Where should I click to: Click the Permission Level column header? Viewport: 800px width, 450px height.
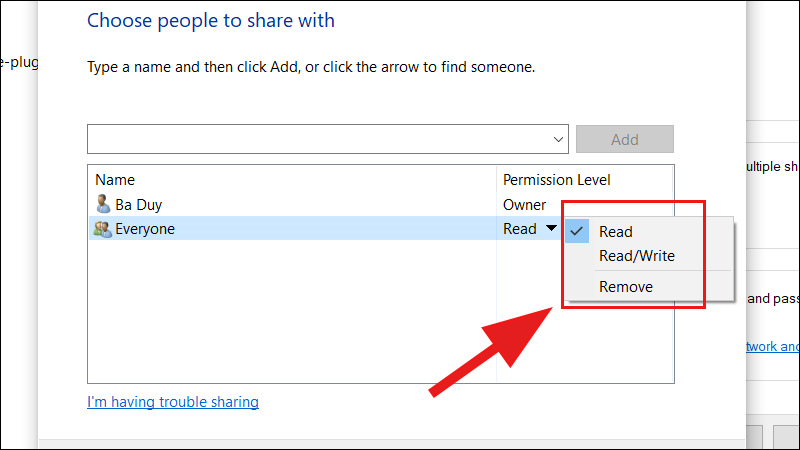pyautogui.click(x=556, y=180)
